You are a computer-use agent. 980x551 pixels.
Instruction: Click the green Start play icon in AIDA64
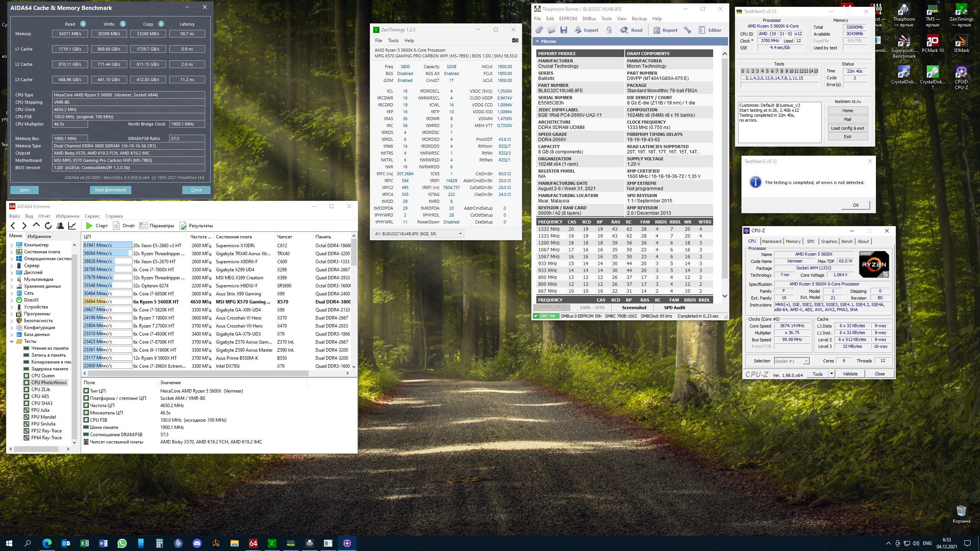(x=89, y=226)
